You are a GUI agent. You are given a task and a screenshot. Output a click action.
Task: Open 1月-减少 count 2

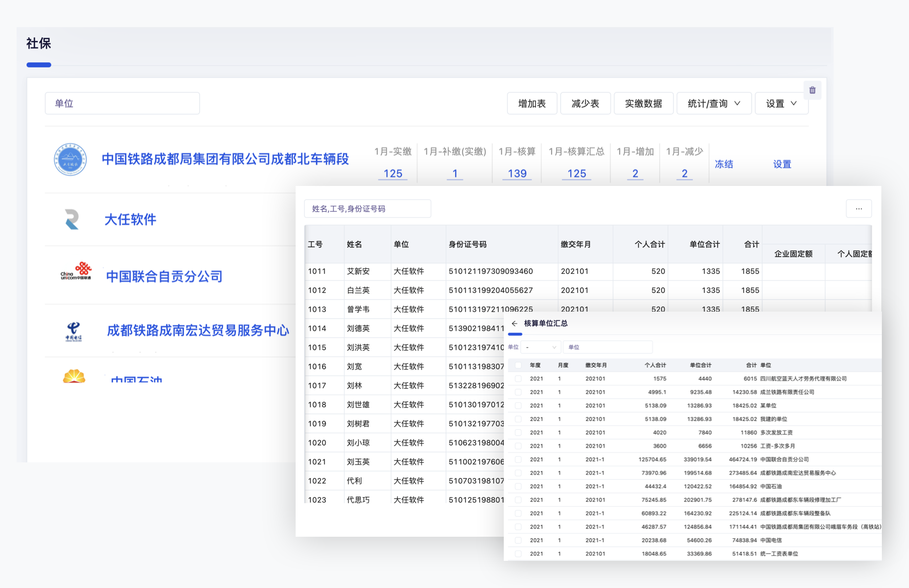pyautogui.click(x=684, y=173)
